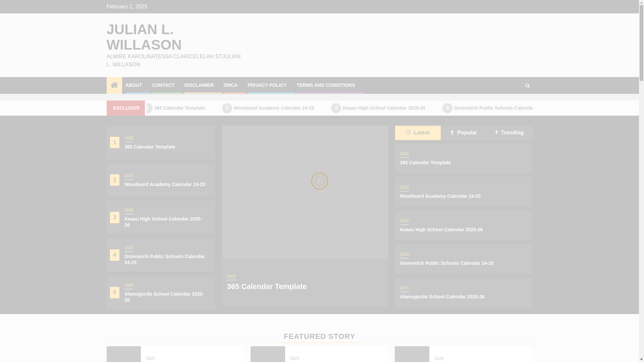Click the 2025 tag above the main headline
The height and width of the screenshot is (362, 644).
tap(231, 276)
